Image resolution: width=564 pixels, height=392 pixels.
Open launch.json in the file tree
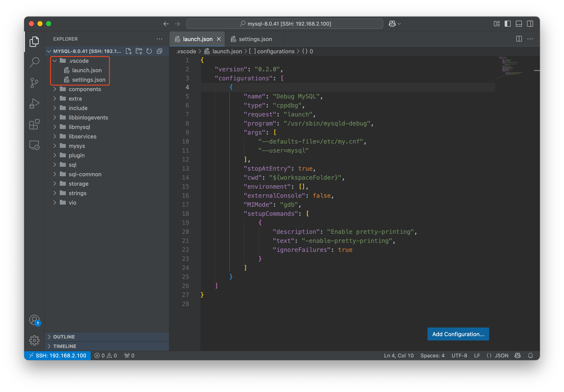[x=87, y=70]
